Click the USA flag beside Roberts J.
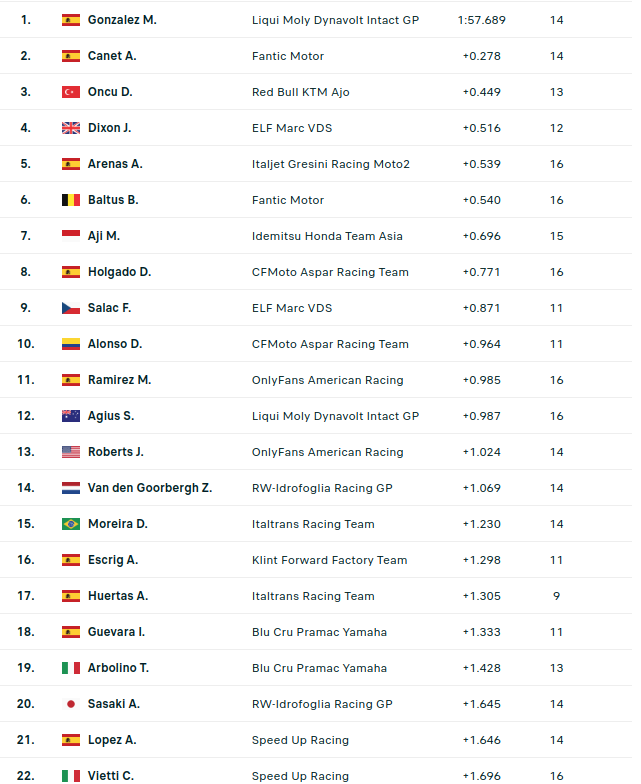641x784 pixels. tap(70, 452)
